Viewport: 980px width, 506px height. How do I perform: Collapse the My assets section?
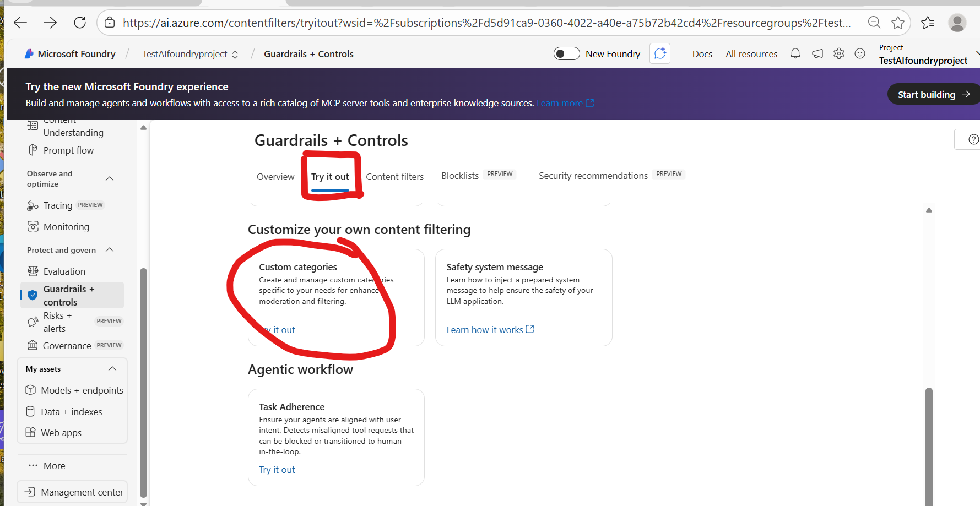pos(112,368)
